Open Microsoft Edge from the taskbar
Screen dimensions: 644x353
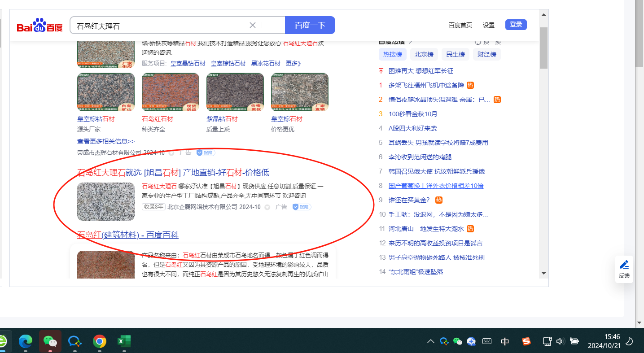[x=26, y=342]
